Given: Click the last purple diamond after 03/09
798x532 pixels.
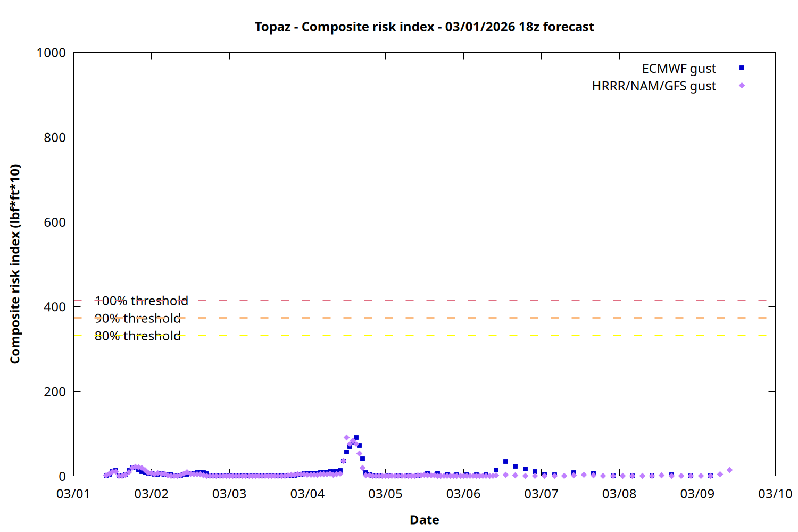Looking at the screenshot, I should point(729,470).
